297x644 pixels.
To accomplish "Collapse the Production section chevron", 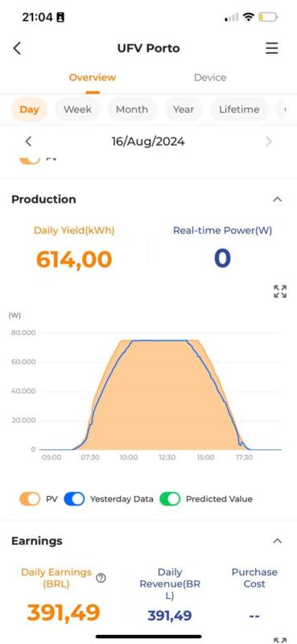I will pyautogui.click(x=278, y=200).
